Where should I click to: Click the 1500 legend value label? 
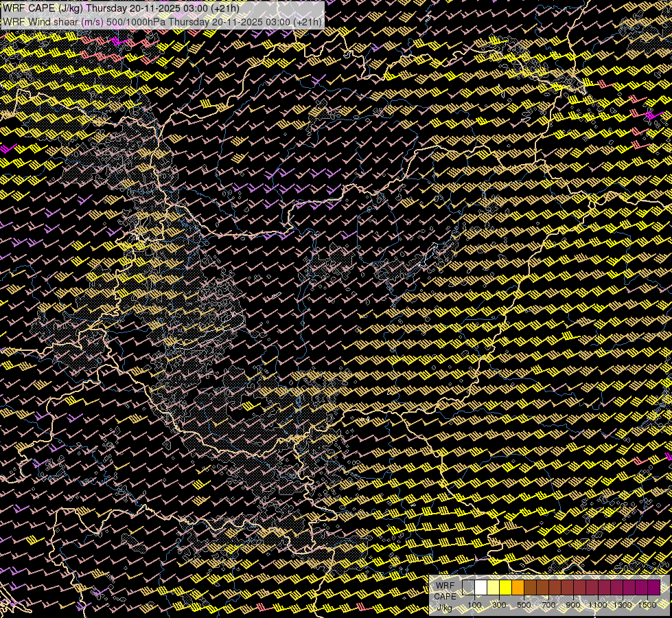click(x=647, y=605)
